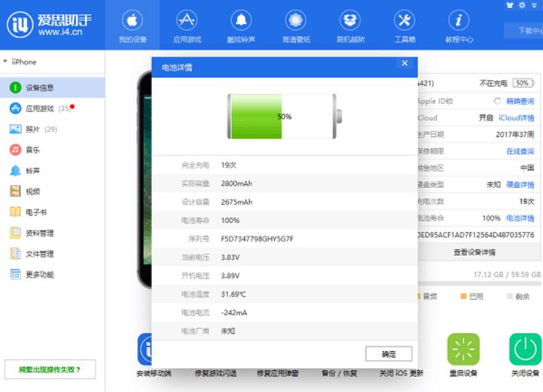Open the 高清壁纸 wallpapers tab

(296, 26)
